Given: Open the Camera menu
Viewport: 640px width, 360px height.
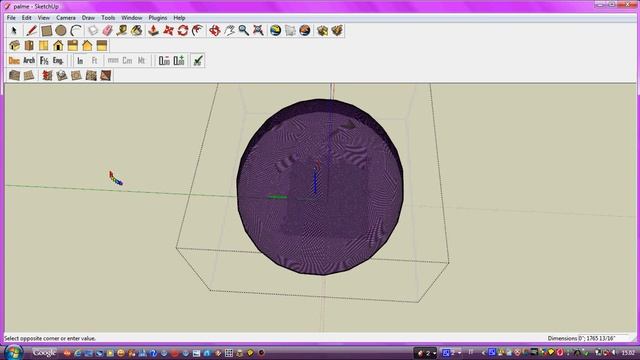Looking at the screenshot, I should pos(66,18).
